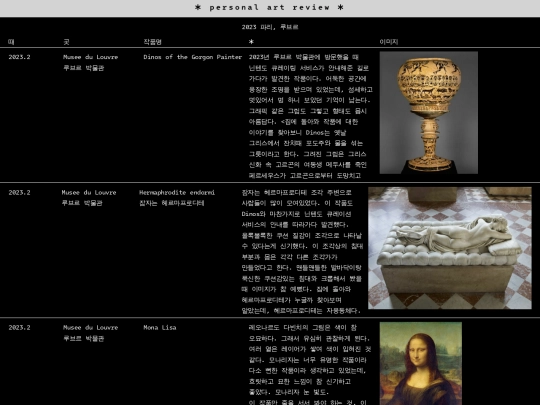Open the Dinos vase image thumbnail
540x405 pixels.
(428, 113)
